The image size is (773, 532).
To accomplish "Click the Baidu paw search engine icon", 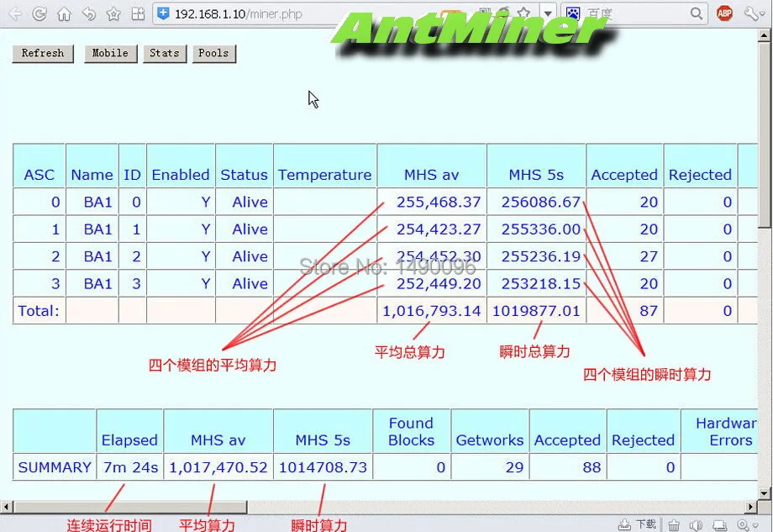I will click(573, 13).
